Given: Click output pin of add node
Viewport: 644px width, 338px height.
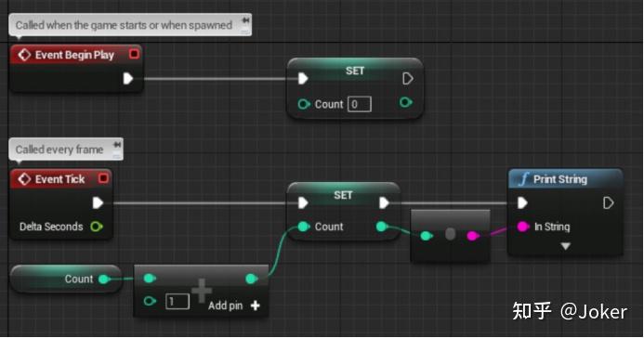Looking at the screenshot, I should click(x=251, y=279).
